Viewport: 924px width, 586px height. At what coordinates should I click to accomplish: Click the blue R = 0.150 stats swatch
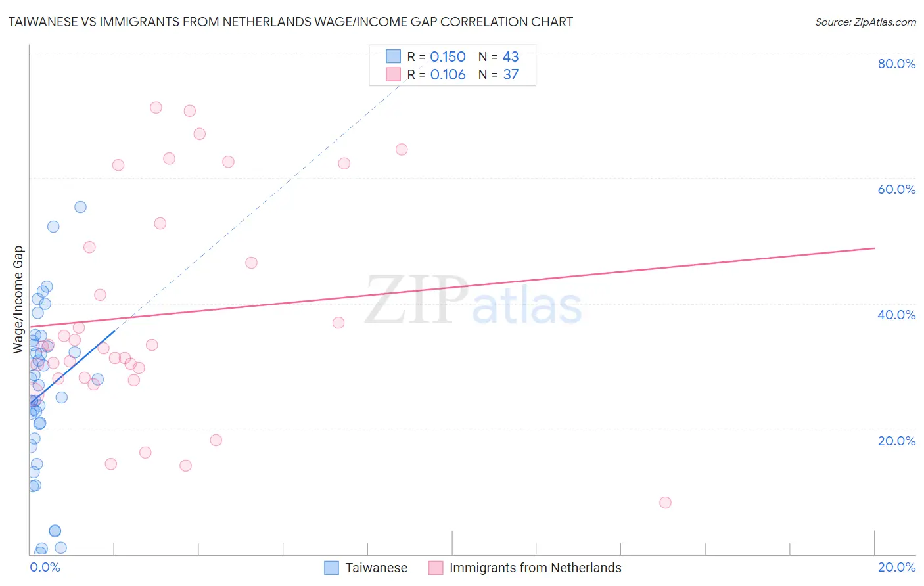pyautogui.click(x=393, y=56)
